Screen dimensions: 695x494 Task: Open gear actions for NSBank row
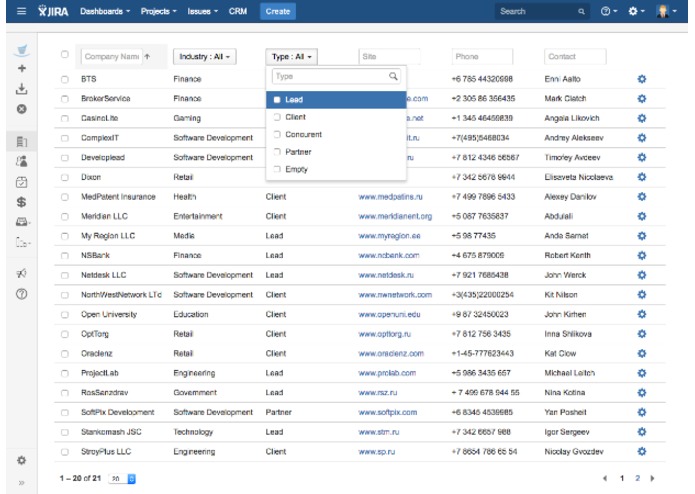tap(641, 255)
